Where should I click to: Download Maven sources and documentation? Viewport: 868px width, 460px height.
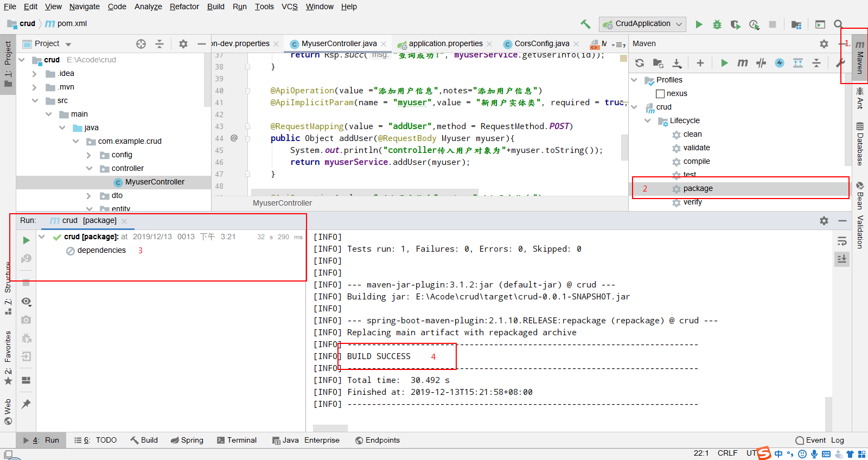677,63
